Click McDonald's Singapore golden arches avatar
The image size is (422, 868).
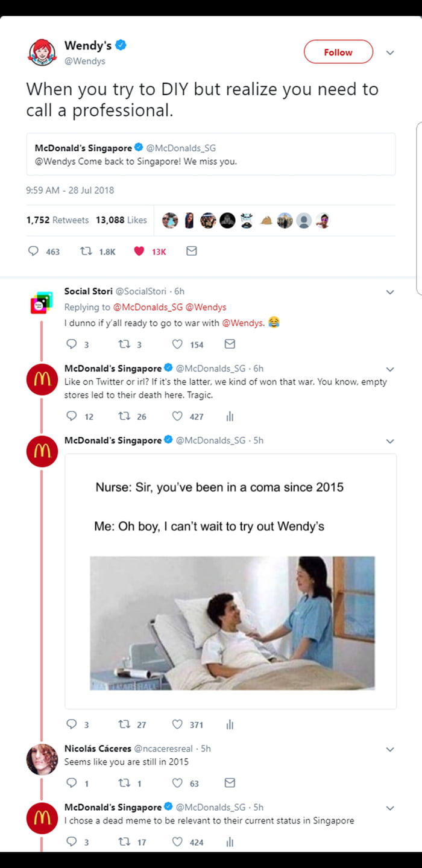42,379
